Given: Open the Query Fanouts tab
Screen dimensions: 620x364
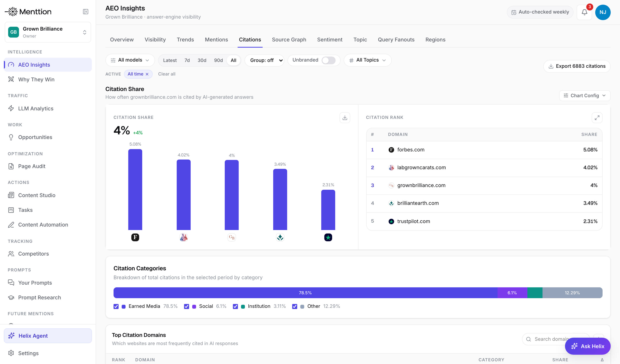Looking at the screenshot, I should pyautogui.click(x=396, y=40).
